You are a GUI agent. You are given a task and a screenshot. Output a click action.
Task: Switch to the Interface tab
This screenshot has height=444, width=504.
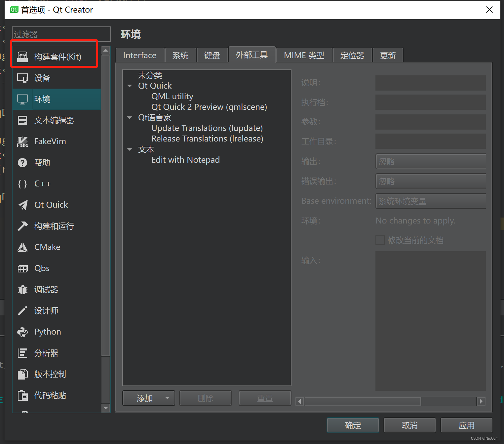point(140,55)
